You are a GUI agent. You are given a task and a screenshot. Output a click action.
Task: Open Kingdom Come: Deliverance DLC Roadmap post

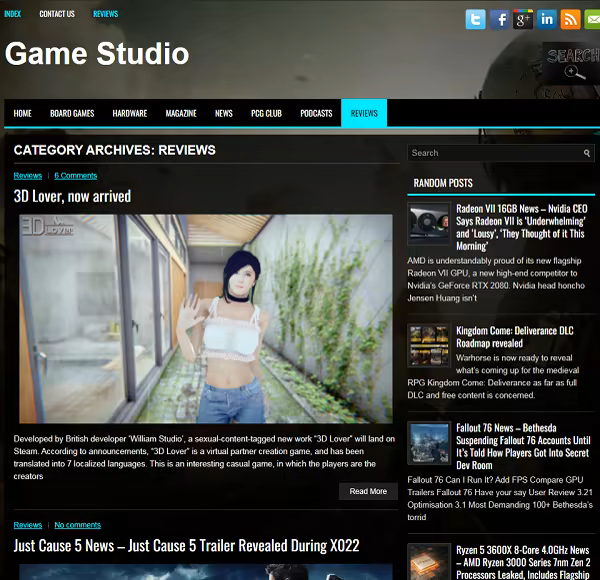(514, 337)
